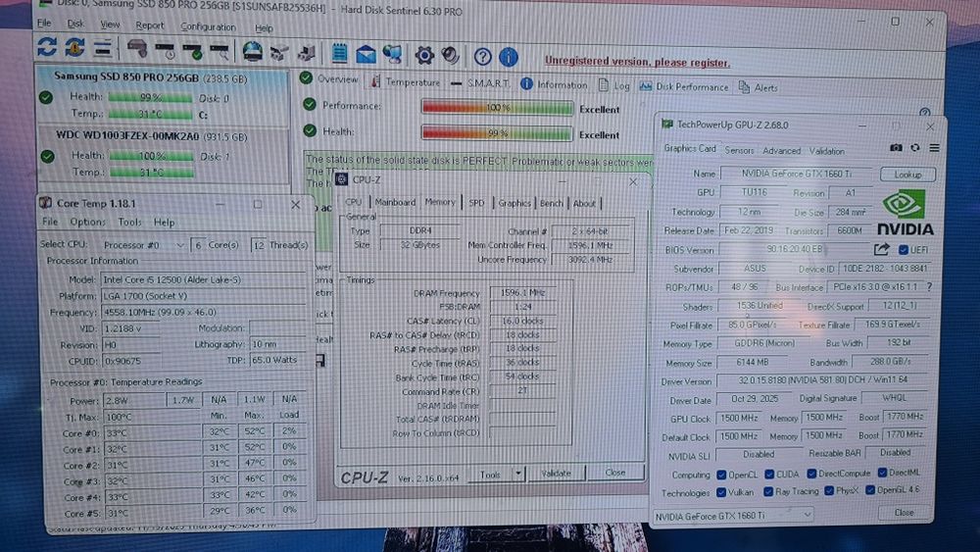Open settings via the gear icon

pyautogui.click(x=424, y=56)
